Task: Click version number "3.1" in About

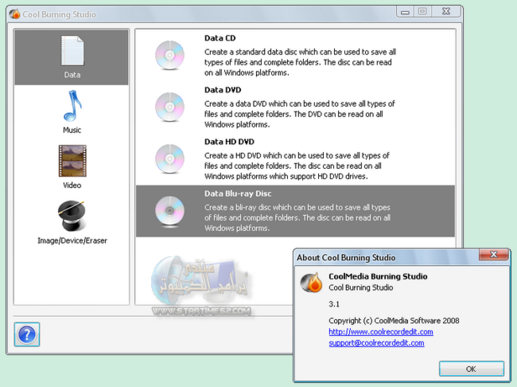Action: [334, 304]
